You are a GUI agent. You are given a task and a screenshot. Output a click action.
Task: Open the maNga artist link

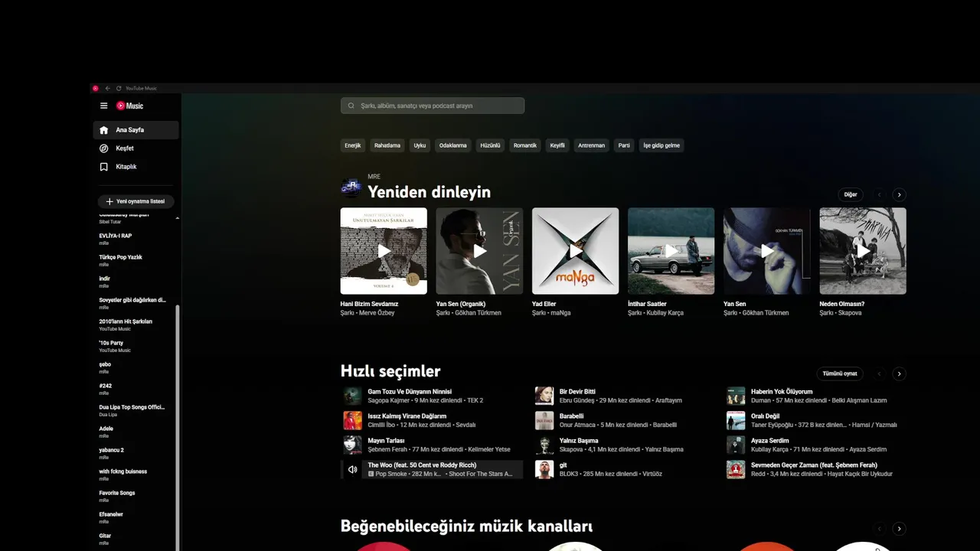[560, 313]
